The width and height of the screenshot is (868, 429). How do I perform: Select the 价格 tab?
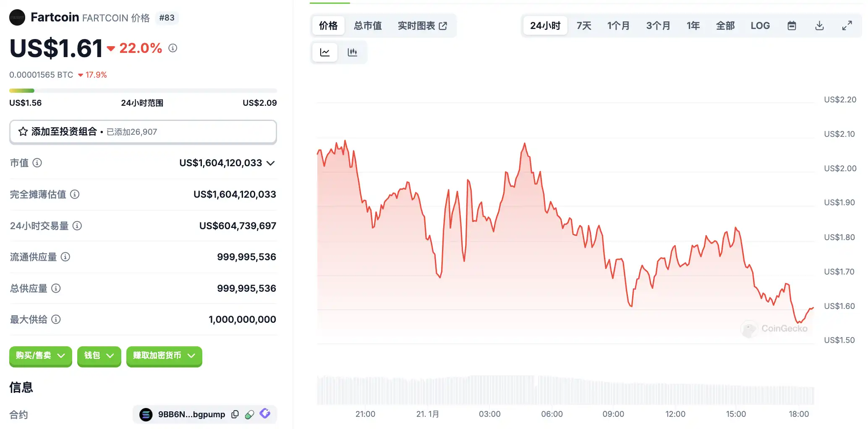pyautogui.click(x=328, y=26)
